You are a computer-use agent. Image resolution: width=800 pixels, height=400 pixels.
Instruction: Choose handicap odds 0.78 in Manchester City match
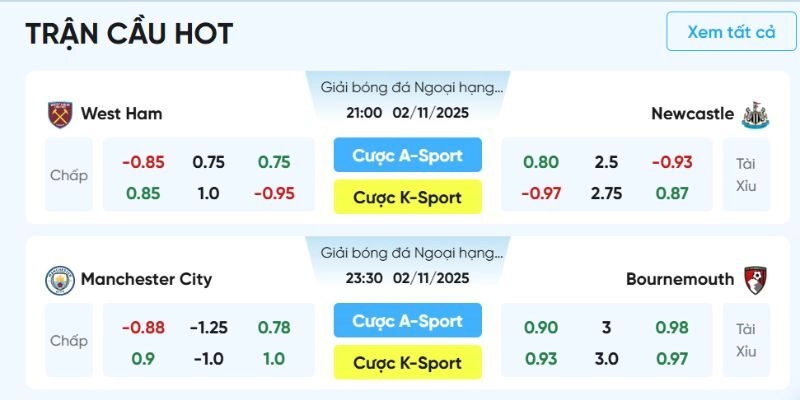[x=274, y=328]
